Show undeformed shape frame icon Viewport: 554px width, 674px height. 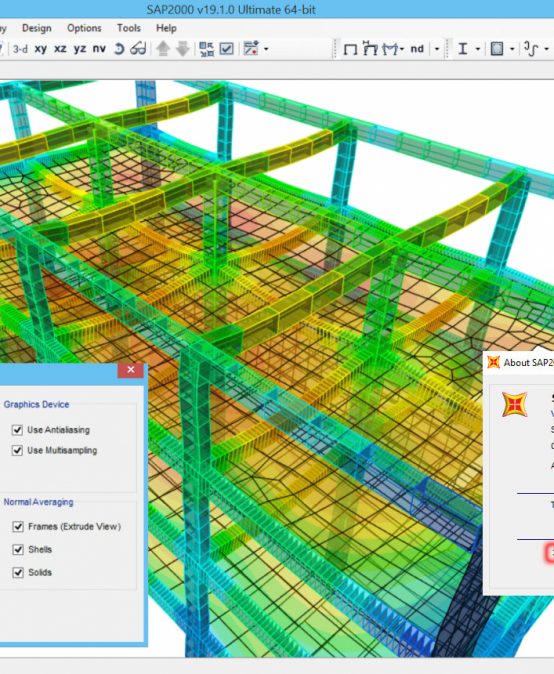click(x=350, y=49)
